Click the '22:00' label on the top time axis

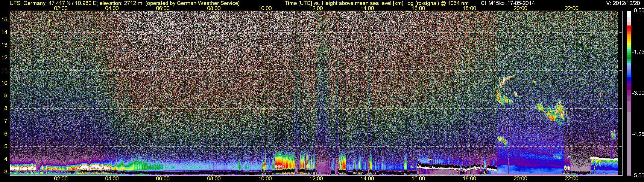tap(571, 8)
